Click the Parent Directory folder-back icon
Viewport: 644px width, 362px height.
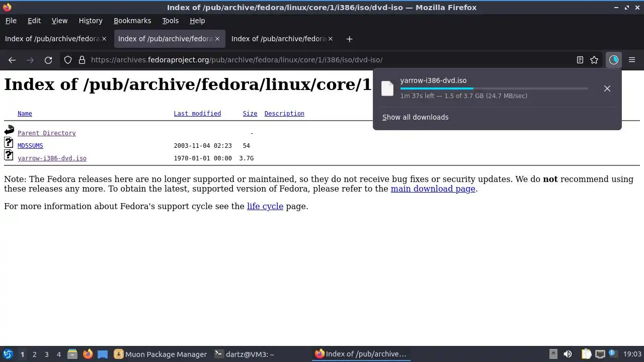point(9,130)
